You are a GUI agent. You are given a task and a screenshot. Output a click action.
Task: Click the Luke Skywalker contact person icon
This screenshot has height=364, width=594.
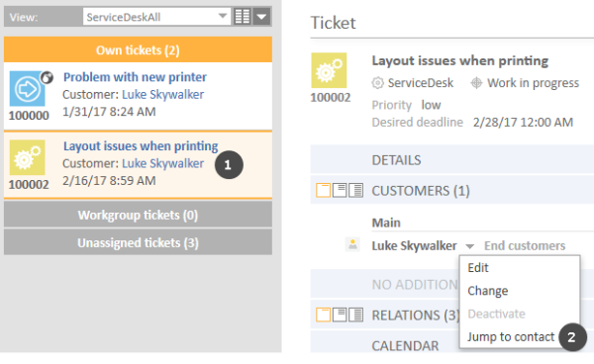[352, 245]
